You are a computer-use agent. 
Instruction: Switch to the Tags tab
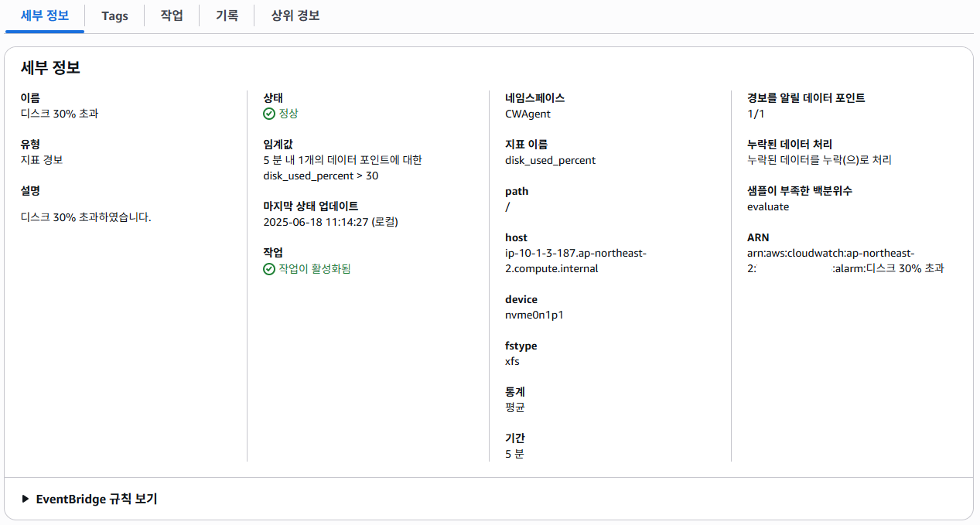(114, 15)
